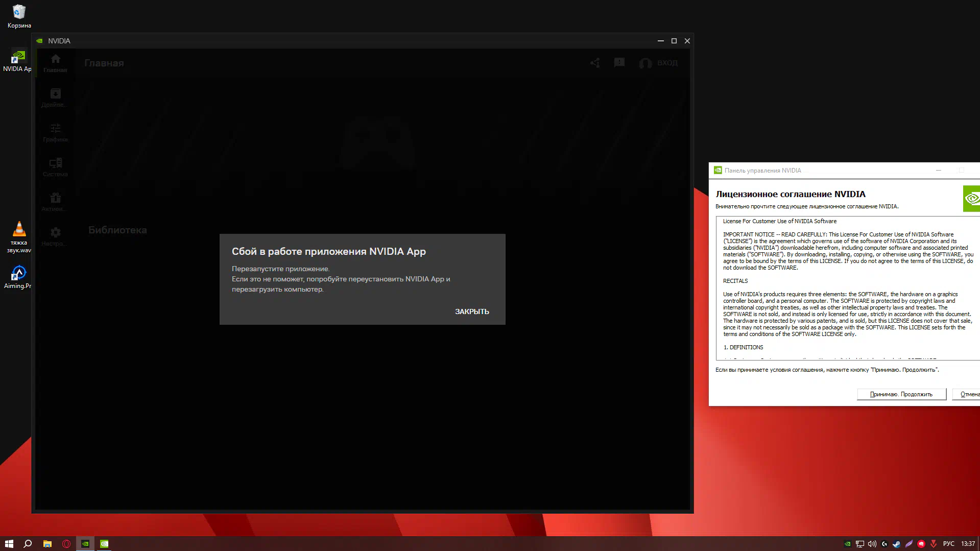The image size is (980, 551).
Task: Click the Главная page title text
Action: click(104, 63)
